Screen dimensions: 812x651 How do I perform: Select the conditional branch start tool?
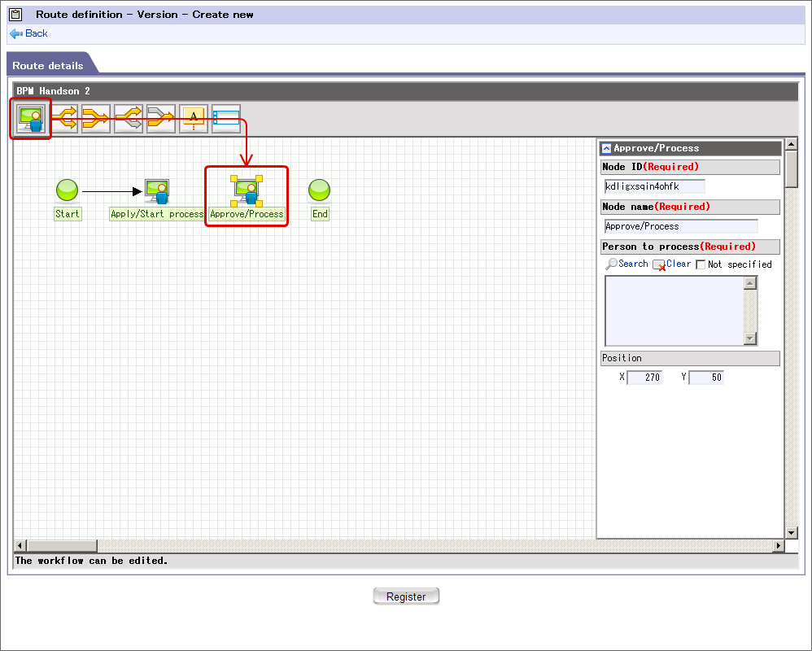[x=129, y=119]
